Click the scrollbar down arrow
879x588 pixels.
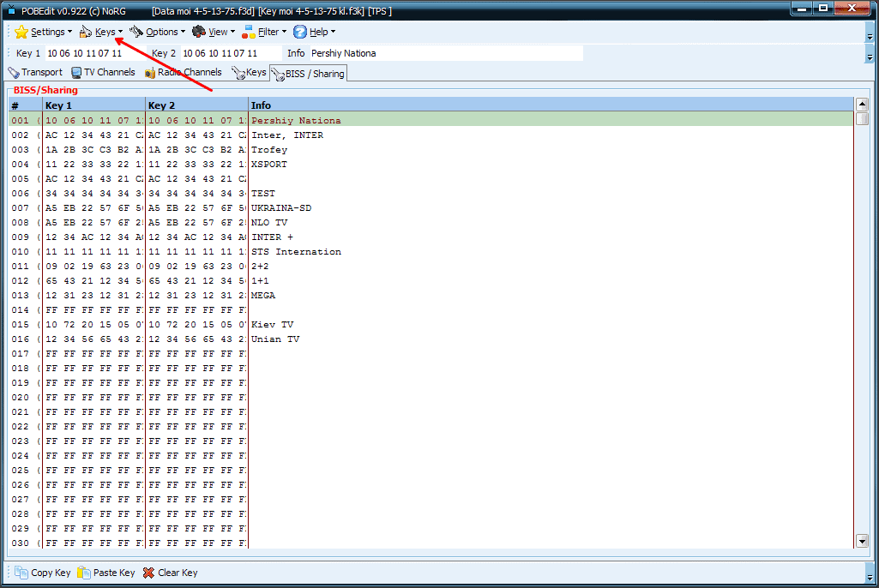pyautogui.click(x=862, y=541)
